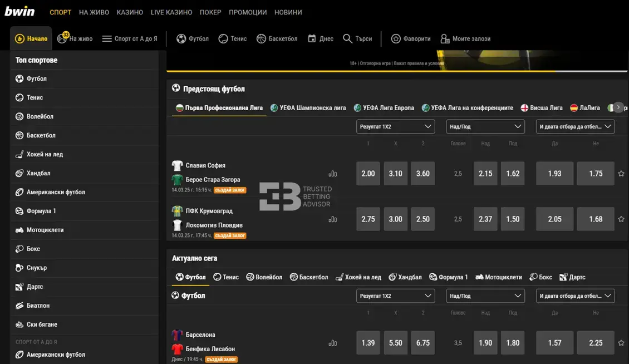
Task: Click Създай залог for Славия София match
Action: (x=230, y=190)
